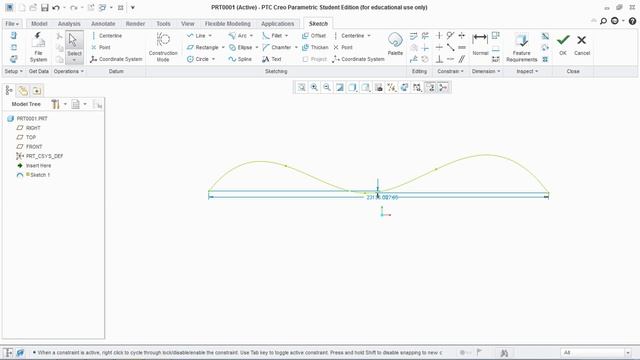Apply the equal constraint

(462, 48)
